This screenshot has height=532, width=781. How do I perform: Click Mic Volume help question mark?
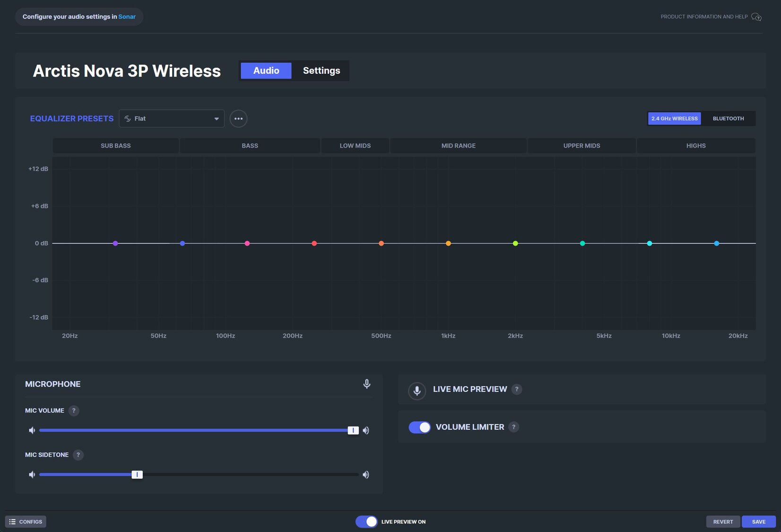pos(74,410)
